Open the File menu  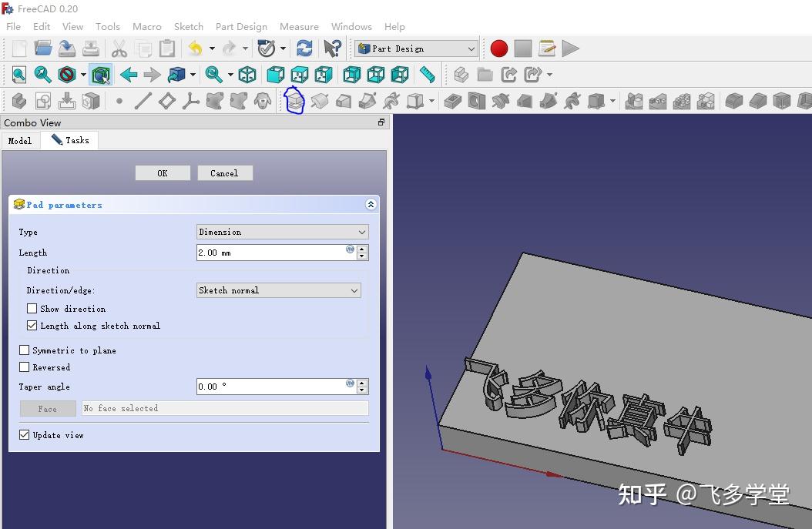(x=13, y=26)
